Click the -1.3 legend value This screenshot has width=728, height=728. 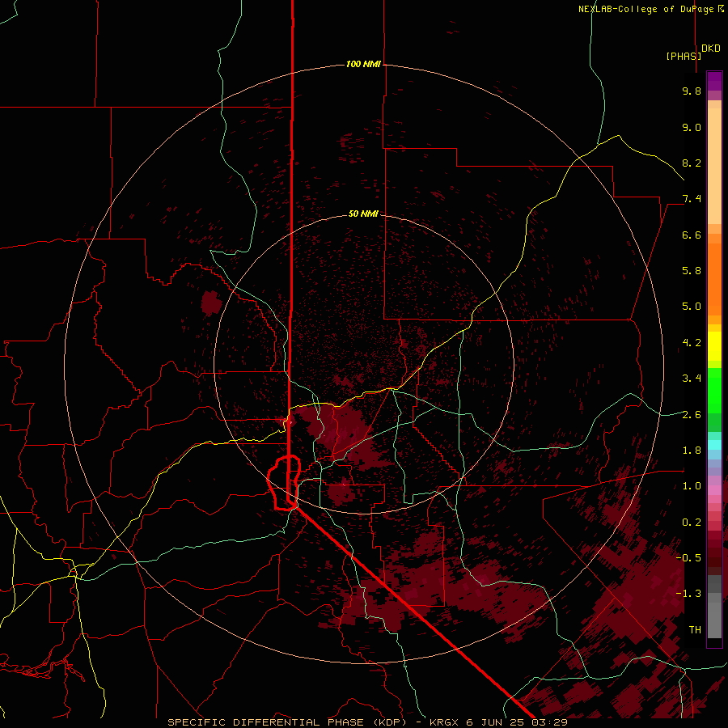[688, 594]
